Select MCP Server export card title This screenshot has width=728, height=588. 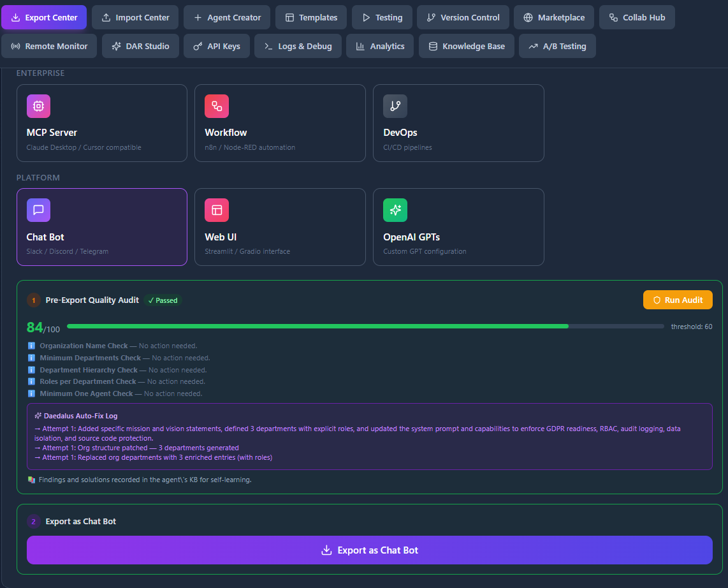(x=52, y=133)
